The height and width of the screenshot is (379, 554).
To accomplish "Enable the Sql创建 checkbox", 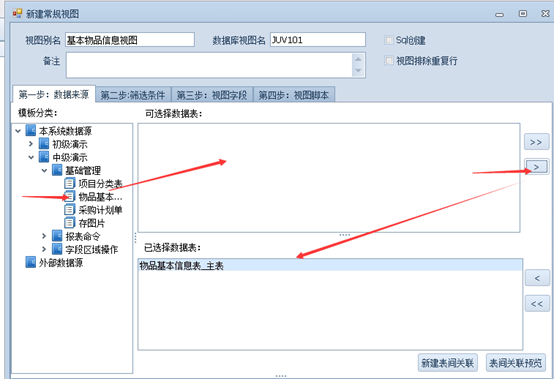I will pos(389,40).
